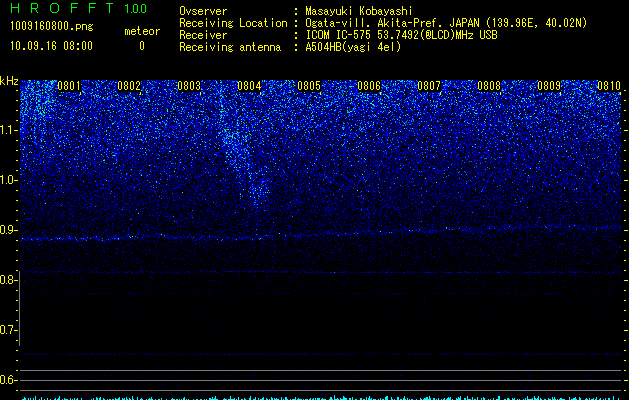
Task: Click the meteor count value 0
Action: (x=142, y=46)
